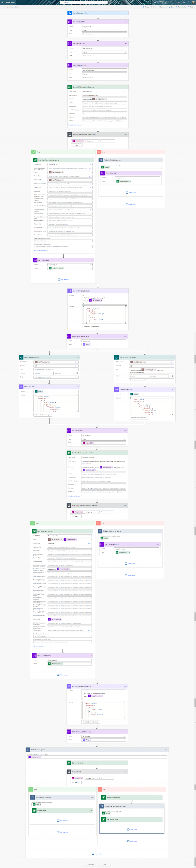Image resolution: width=196 pixels, height=868 pixels.
Task: Open the Power Apps app launcher waffle icon
Action: click(2, 2)
